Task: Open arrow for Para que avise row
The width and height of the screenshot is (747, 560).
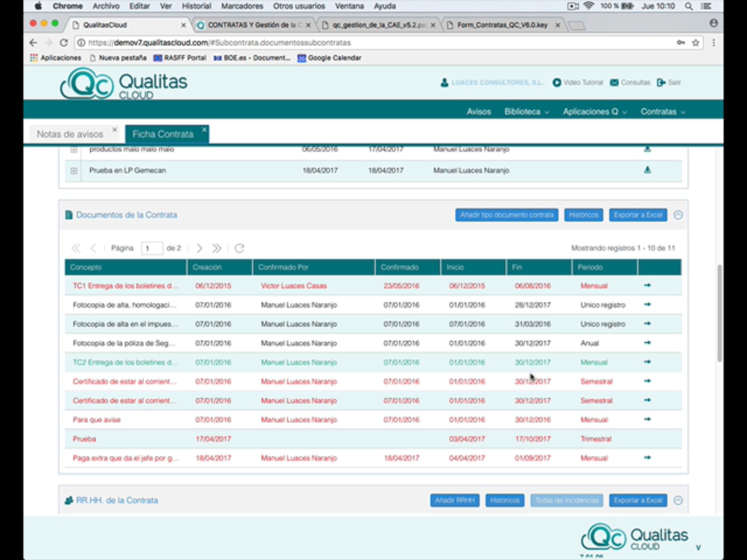Action: 647,419
